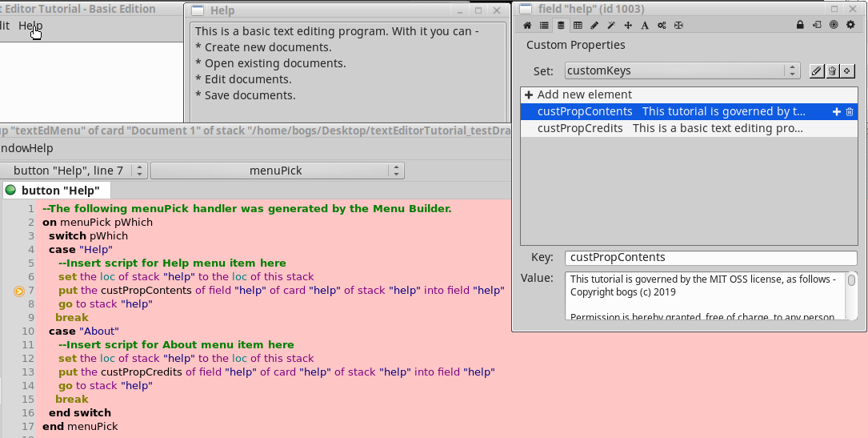Open the Help menu in menu bar
Image resolution: width=868 pixels, height=438 pixels.
pos(30,26)
